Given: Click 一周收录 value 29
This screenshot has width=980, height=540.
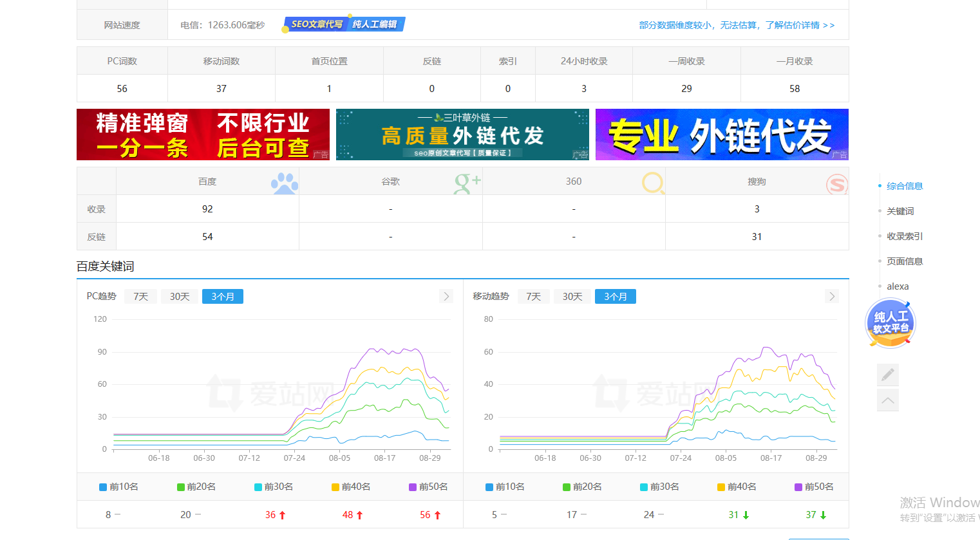Looking at the screenshot, I should click(x=686, y=89).
